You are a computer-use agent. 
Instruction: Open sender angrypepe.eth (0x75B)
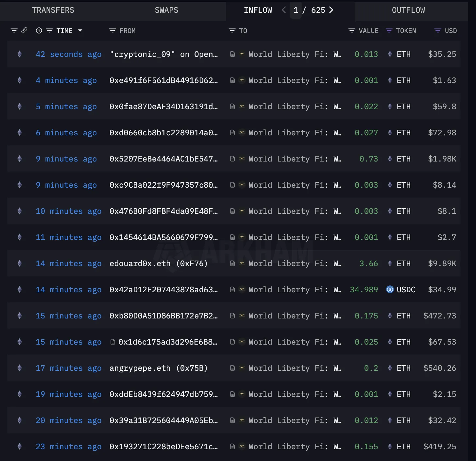pyautogui.click(x=159, y=368)
